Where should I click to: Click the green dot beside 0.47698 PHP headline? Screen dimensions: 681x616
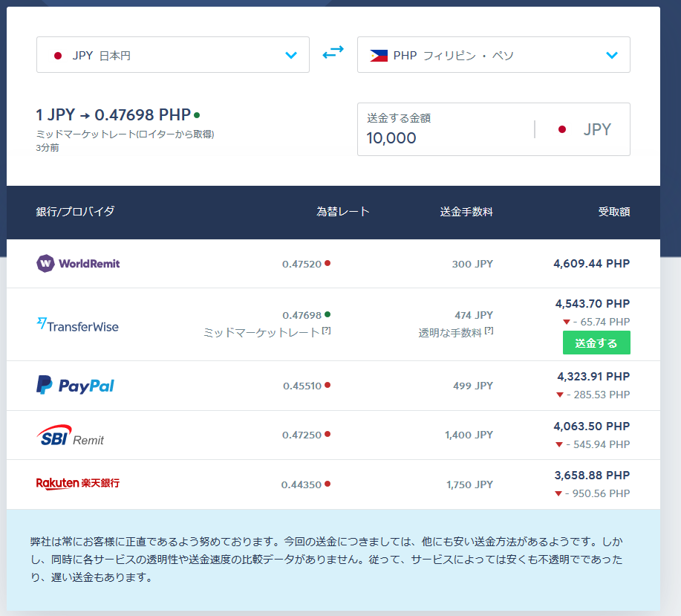[x=197, y=115]
